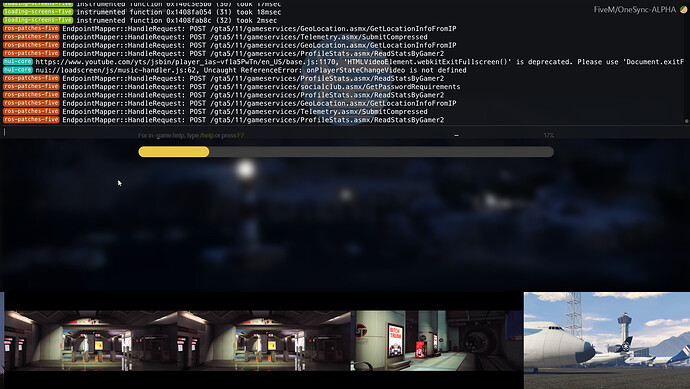The image size is (690, 389).
Task: Open the airport airplane thumbnail
Action: (x=607, y=340)
